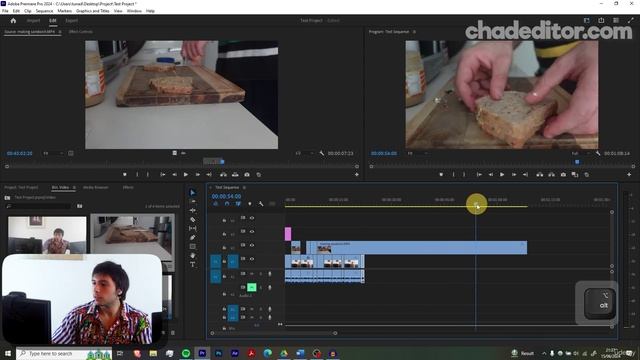The image size is (640, 360).
Task: Open the Sequence menu
Action: [x=44, y=11]
